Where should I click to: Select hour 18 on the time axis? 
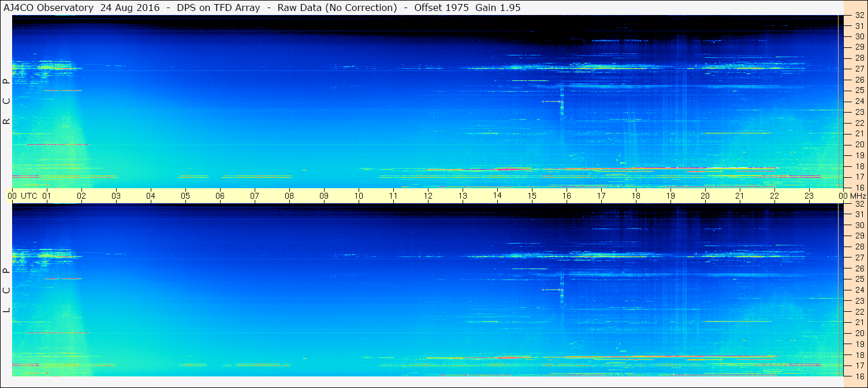point(636,196)
